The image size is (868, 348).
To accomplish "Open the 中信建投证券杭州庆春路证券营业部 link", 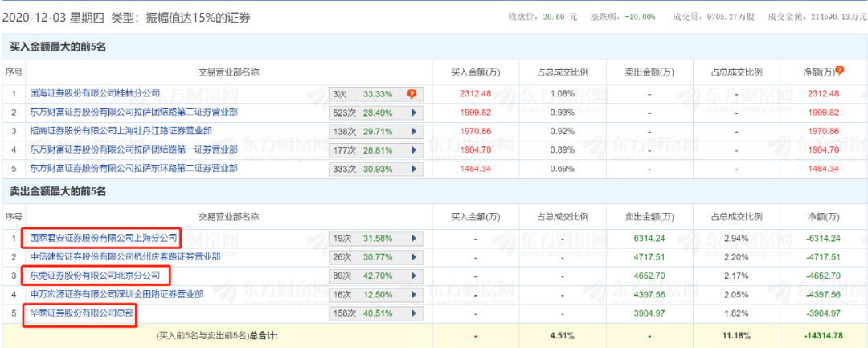I will point(125,256).
